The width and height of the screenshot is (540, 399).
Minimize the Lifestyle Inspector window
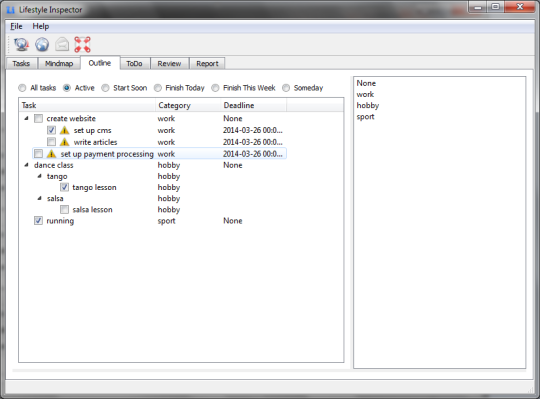[478, 7]
